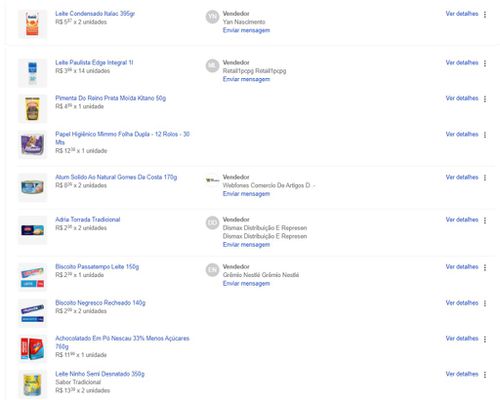Open the Atum Sólido Gomes Da Costa product title

tap(116, 177)
